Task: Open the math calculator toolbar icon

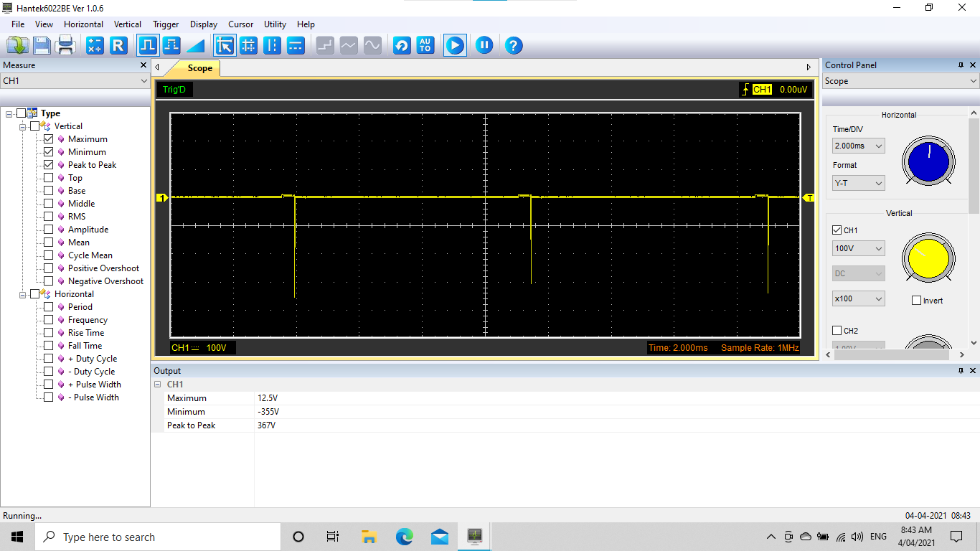Action: [x=95, y=46]
